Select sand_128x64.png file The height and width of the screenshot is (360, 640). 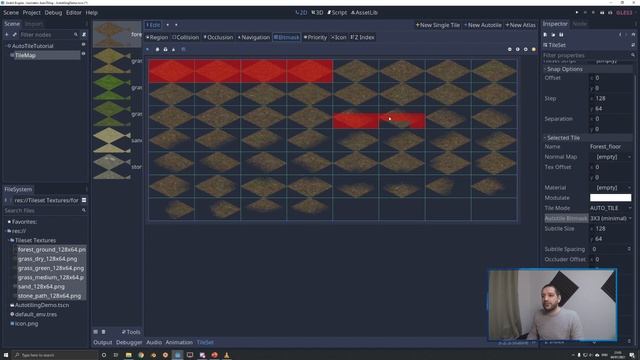[41, 287]
